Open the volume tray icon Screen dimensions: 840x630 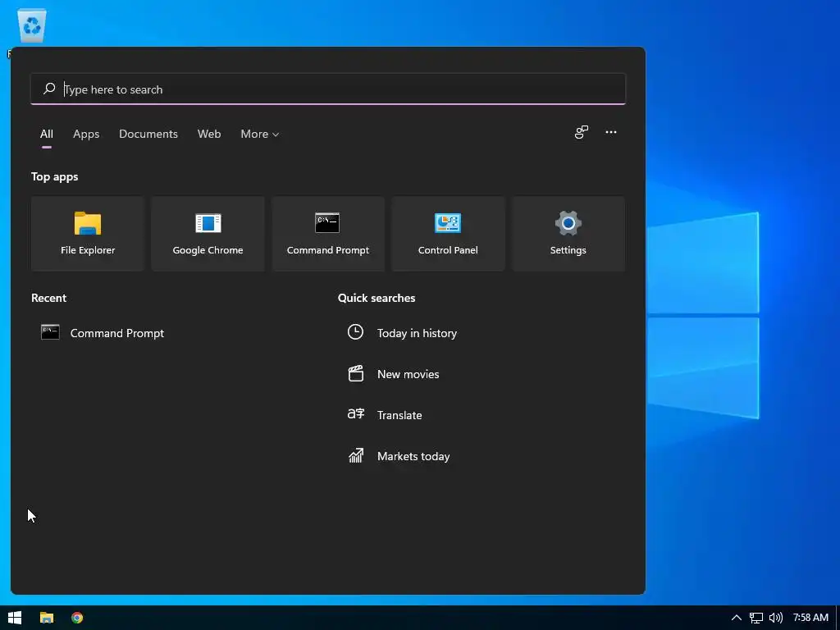(776, 618)
